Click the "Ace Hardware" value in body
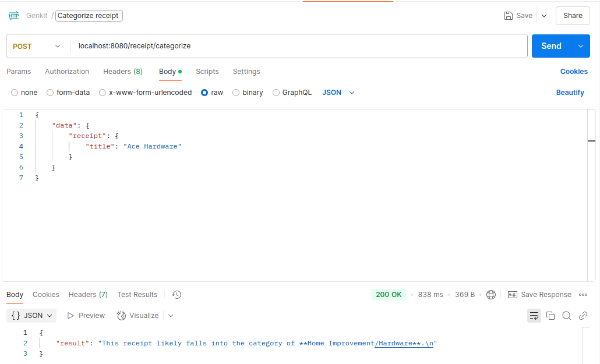The image size is (600, 364). (x=152, y=146)
